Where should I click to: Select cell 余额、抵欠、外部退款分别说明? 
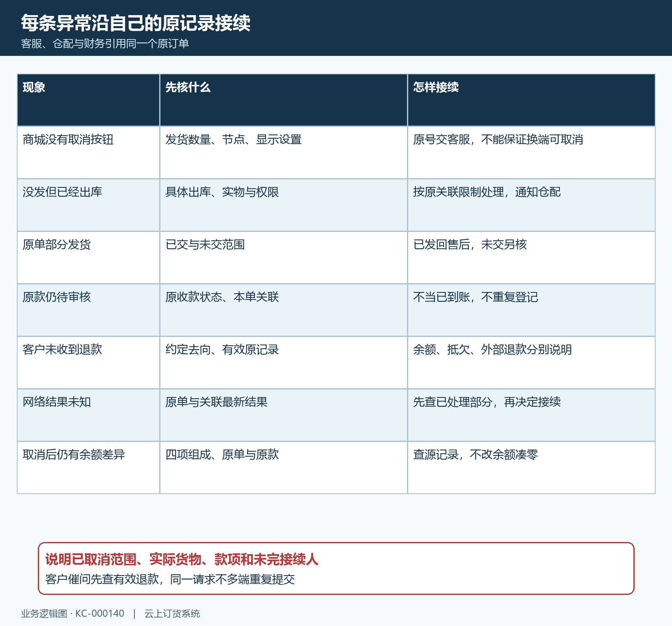coord(531,363)
